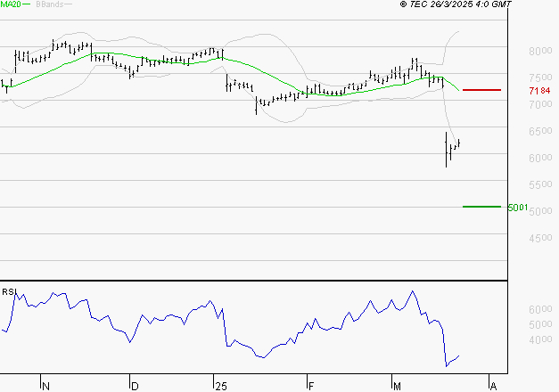Click the RSI 5000 axis label

click(540, 324)
